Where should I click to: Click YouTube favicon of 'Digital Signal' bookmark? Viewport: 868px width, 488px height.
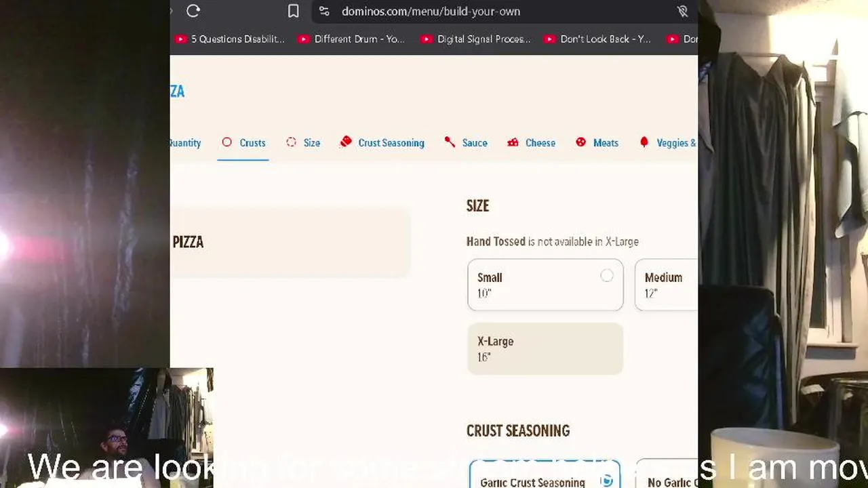point(426,39)
